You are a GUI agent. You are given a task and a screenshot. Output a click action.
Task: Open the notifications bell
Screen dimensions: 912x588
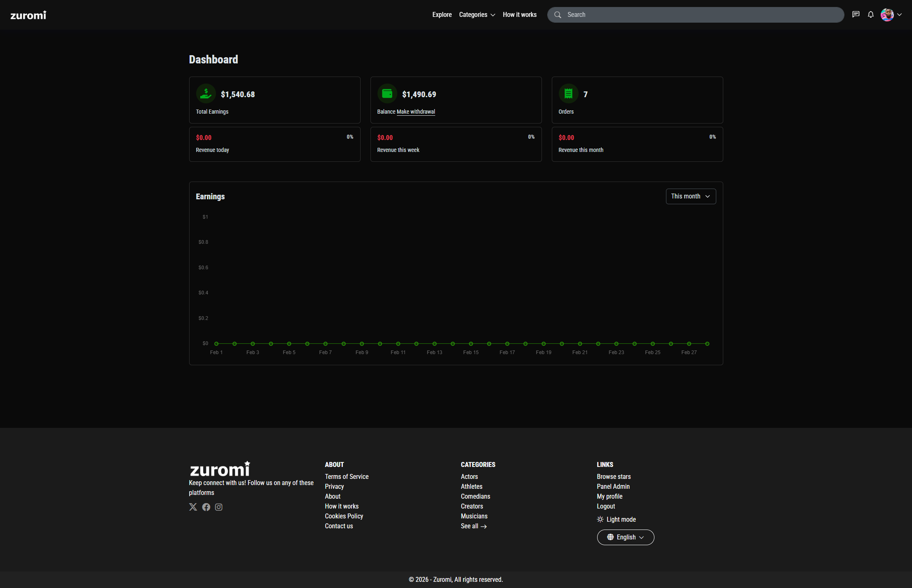[x=871, y=14]
